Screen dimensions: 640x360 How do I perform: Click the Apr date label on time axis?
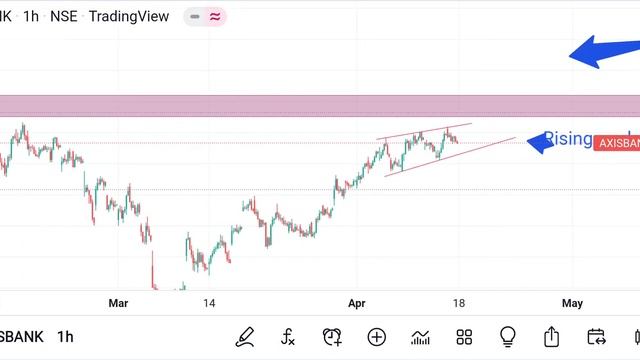coord(357,303)
